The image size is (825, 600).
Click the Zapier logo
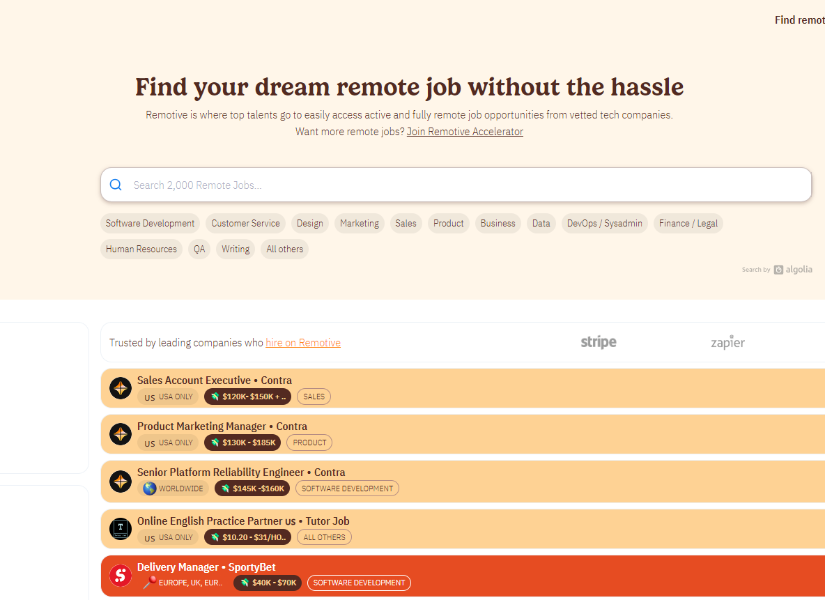click(727, 342)
